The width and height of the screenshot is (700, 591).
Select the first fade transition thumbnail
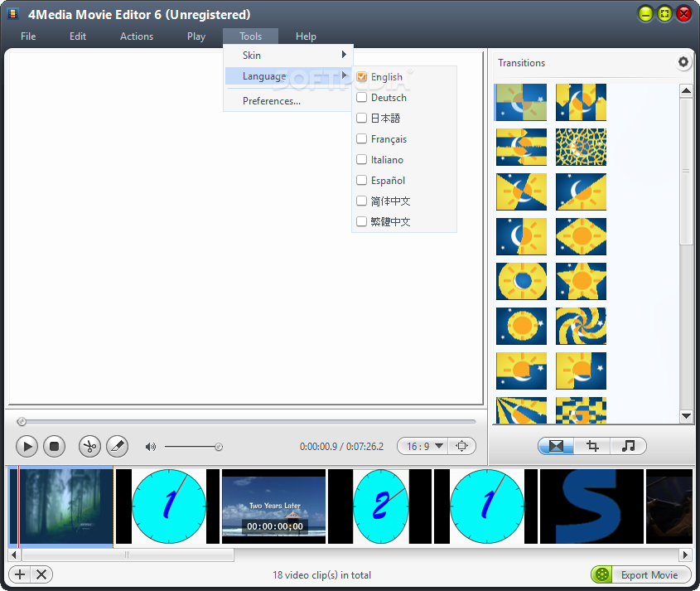pos(521,102)
